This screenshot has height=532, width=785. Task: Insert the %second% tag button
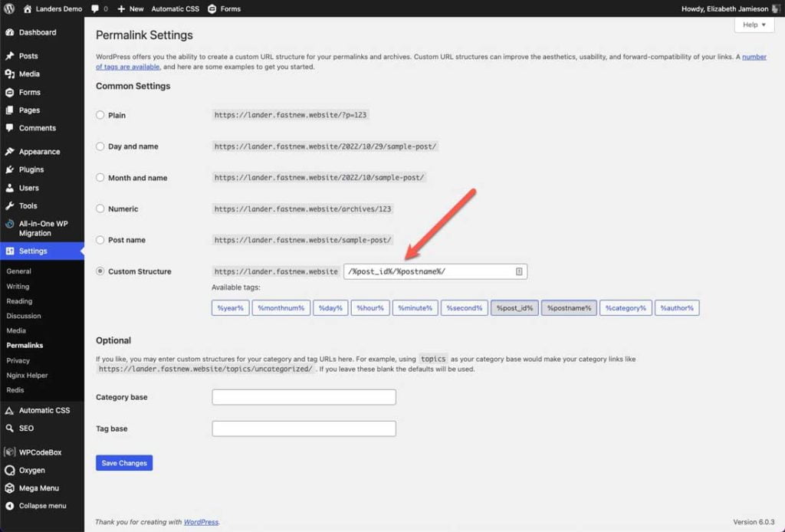(x=464, y=308)
